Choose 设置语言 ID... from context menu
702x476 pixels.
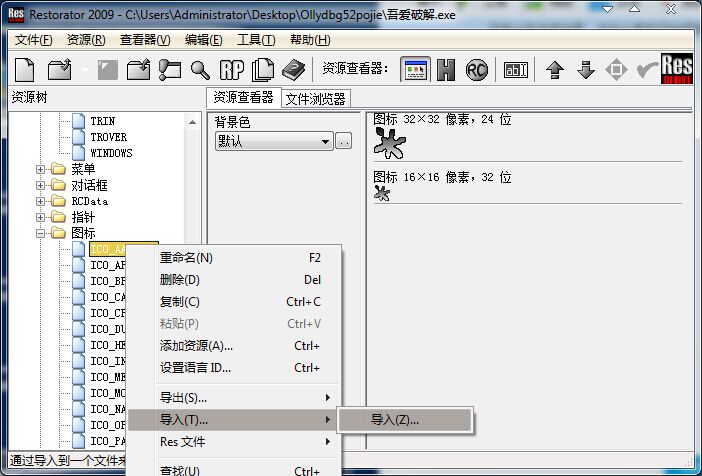tap(235, 368)
